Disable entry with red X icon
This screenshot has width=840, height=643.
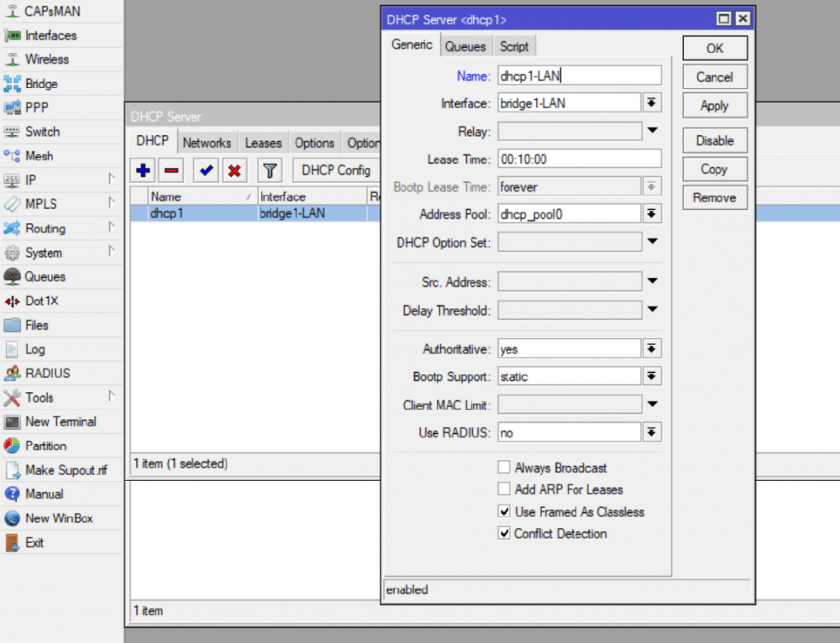coord(234,170)
